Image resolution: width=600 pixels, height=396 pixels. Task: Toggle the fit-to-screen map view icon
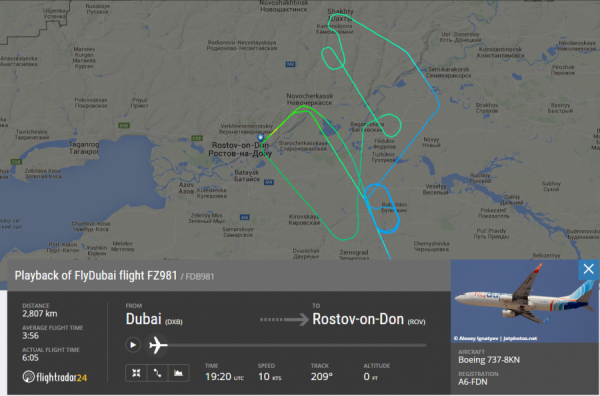(136, 373)
